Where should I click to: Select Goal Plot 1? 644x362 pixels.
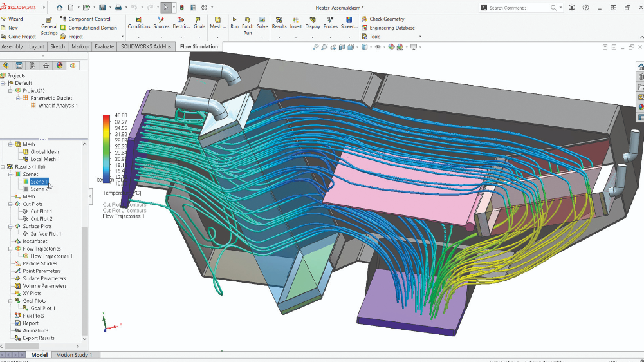42,308
